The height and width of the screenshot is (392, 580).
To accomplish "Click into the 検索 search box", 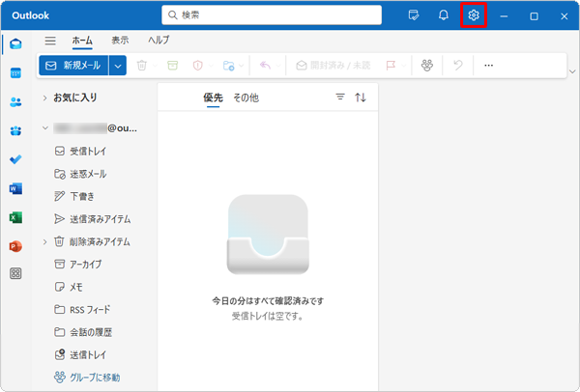I will click(272, 15).
